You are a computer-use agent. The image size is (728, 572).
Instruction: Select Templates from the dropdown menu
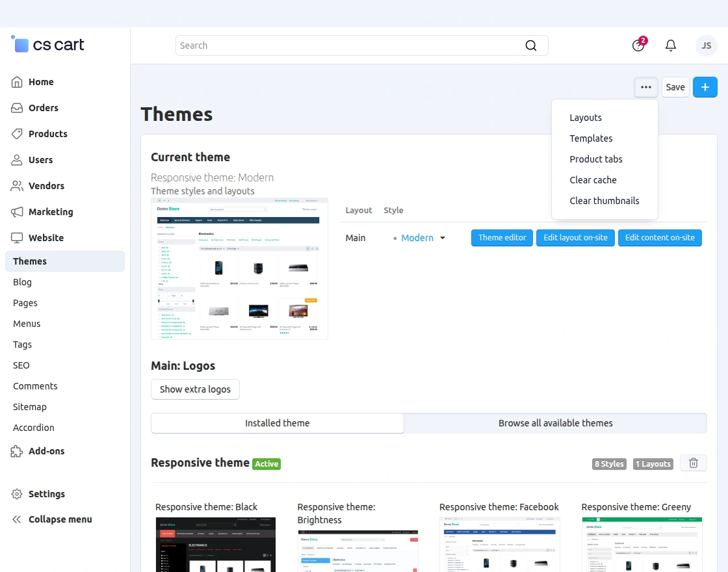click(x=591, y=138)
